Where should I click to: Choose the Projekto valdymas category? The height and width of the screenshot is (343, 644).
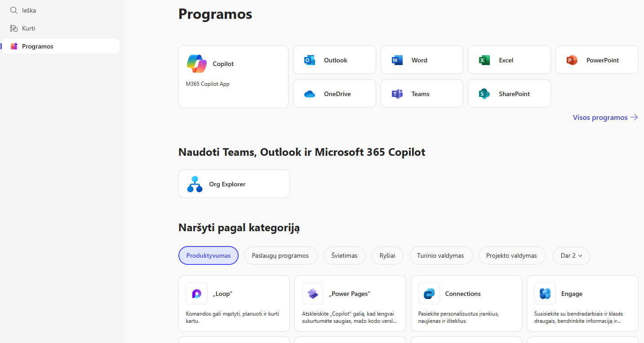[511, 255]
